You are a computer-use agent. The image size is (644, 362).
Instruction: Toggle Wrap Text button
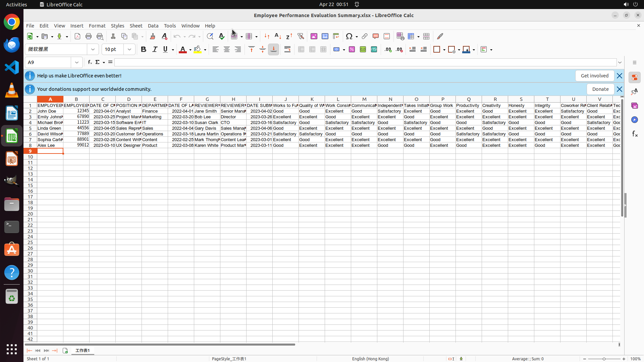point(287,50)
